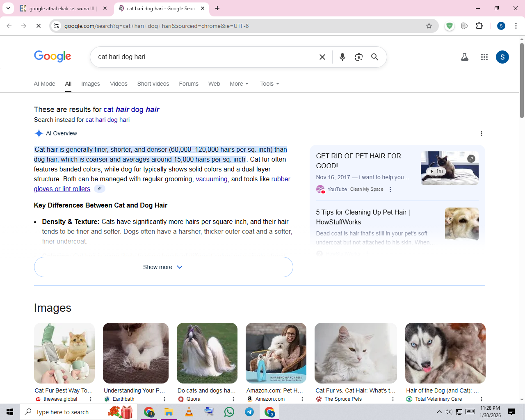The height and width of the screenshot is (420, 525).
Task: Open File Explorer from the taskbar
Action: click(x=169, y=412)
